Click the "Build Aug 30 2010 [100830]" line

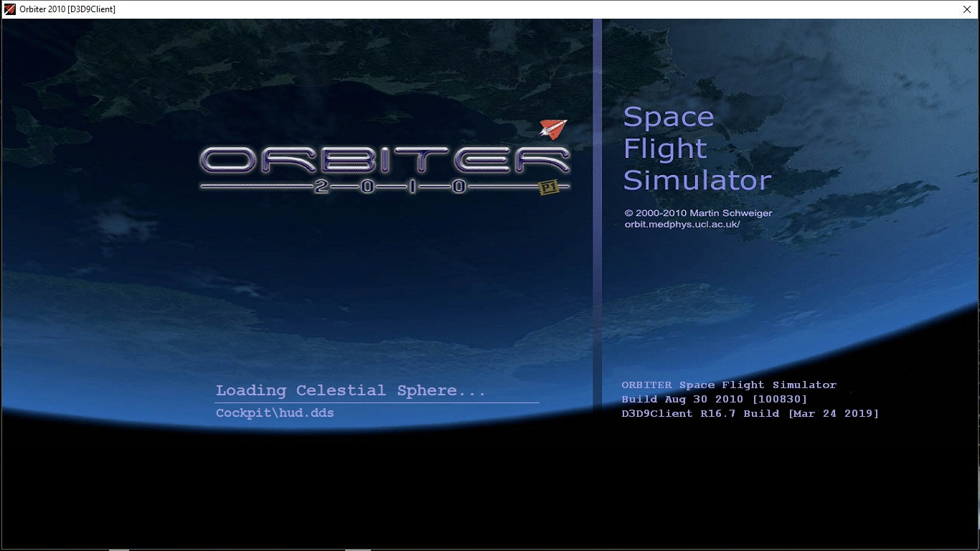click(x=715, y=399)
